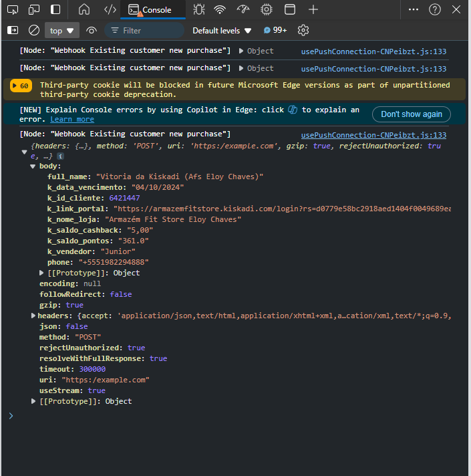This screenshot has width=471, height=476.
Task: Select the encoding null value
Action: pos(92,283)
